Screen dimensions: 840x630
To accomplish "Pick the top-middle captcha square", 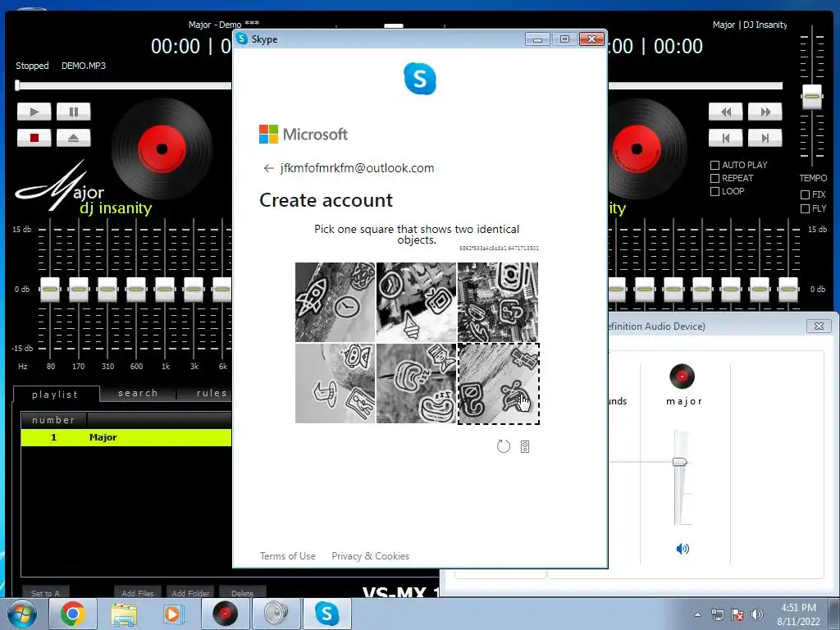I will pyautogui.click(x=416, y=302).
